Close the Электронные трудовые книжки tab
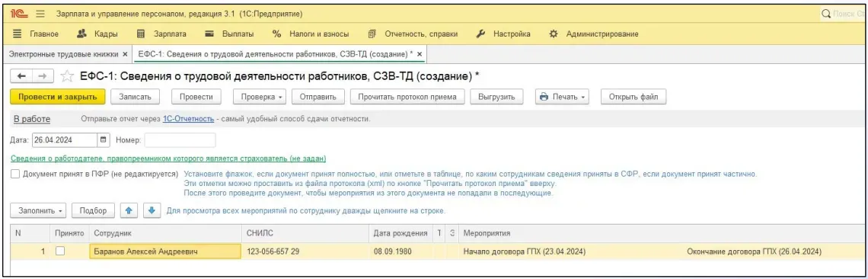The width and height of the screenshot is (868, 279). pyautogui.click(x=125, y=54)
